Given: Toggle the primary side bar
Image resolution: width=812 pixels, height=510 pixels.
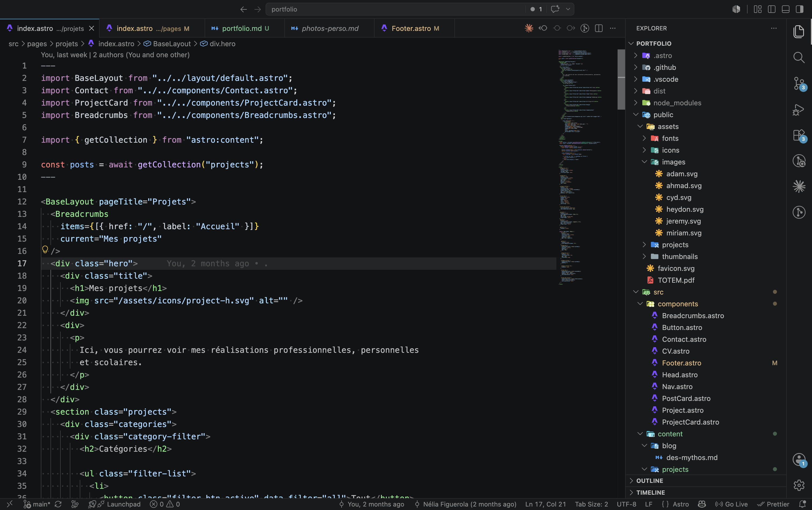Looking at the screenshot, I should coord(771,9).
